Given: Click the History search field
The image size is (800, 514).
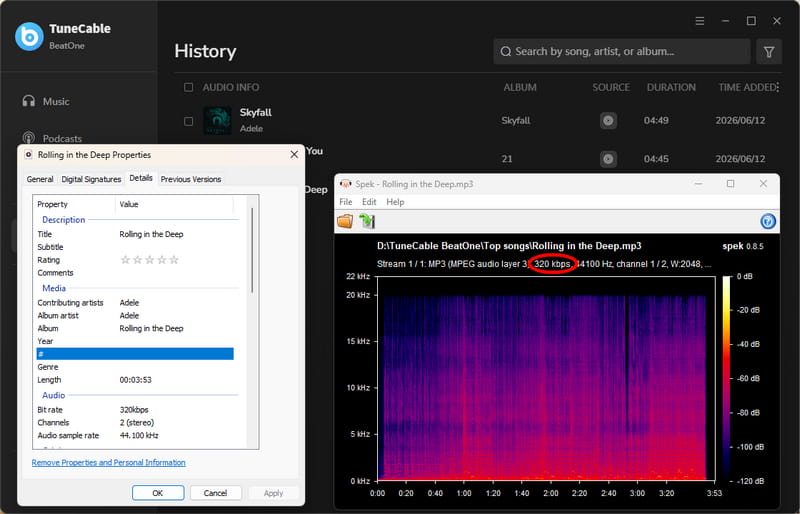Looking at the screenshot, I should (621, 52).
